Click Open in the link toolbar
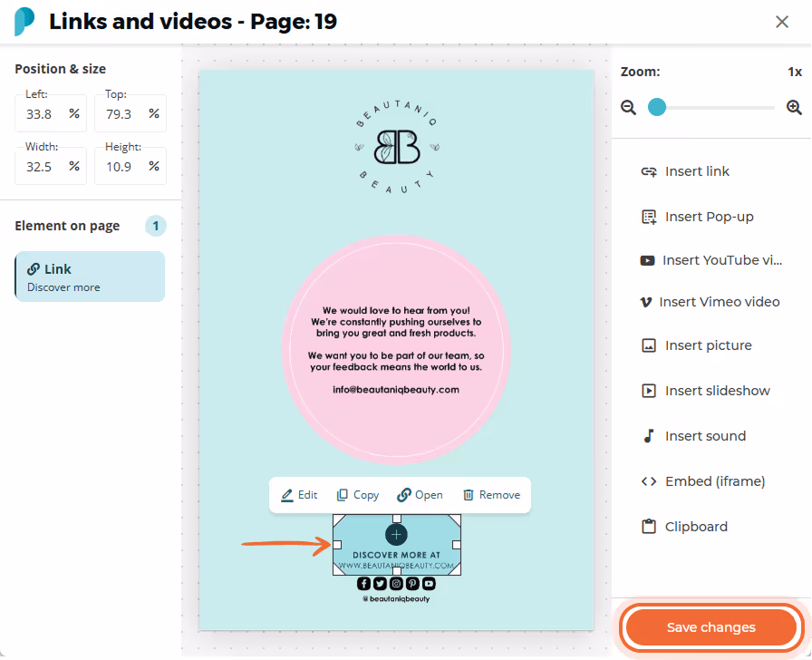Image resolution: width=812 pixels, height=660 pixels. click(420, 495)
